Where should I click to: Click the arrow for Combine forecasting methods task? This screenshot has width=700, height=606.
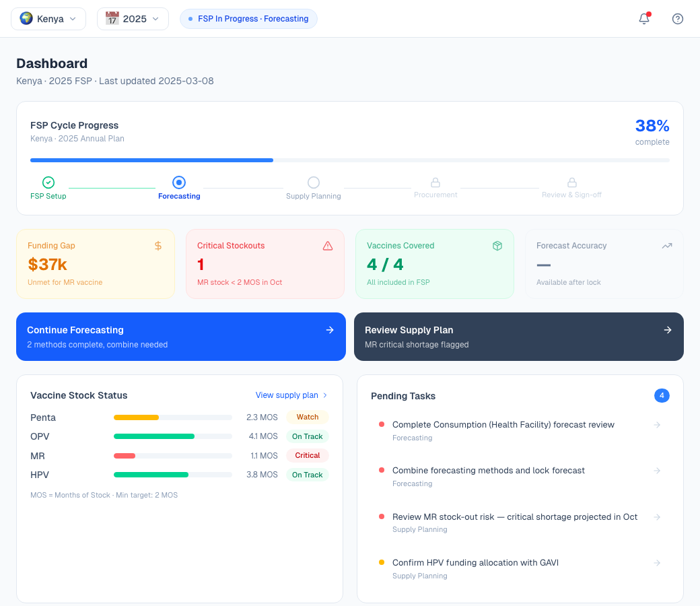coord(657,471)
